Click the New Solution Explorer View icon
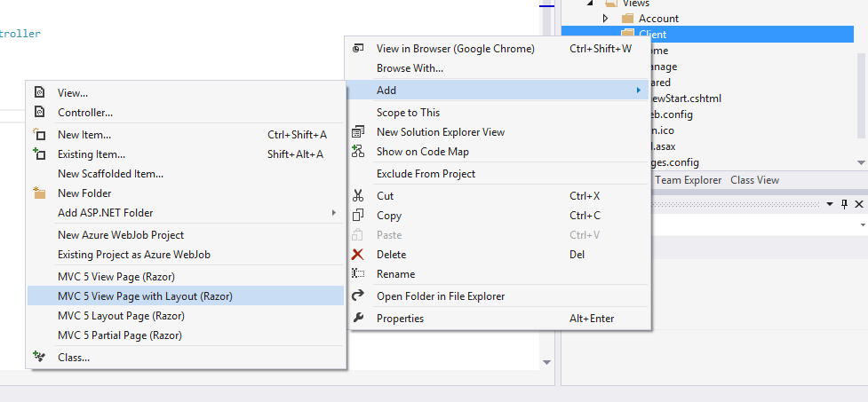Screen dimensions: 868x402 [x=359, y=131]
